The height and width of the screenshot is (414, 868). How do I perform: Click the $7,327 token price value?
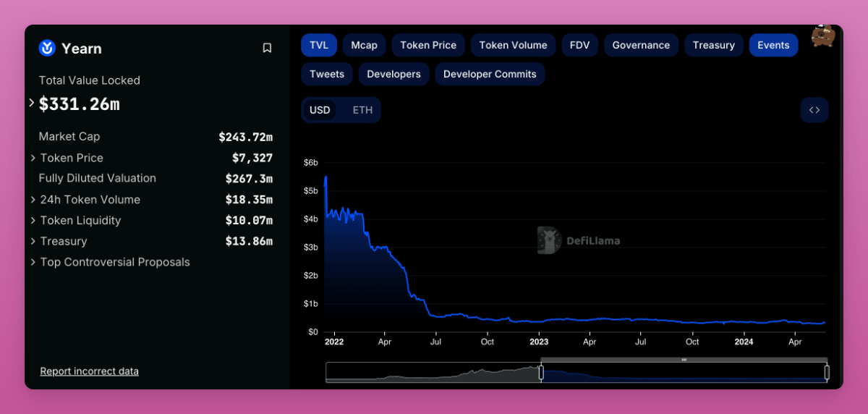click(x=252, y=158)
